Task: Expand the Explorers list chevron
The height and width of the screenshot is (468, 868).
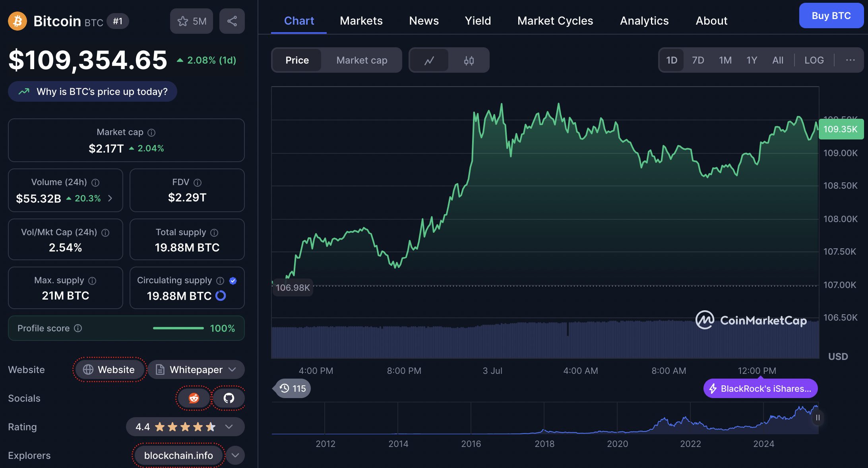Action: tap(235, 455)
